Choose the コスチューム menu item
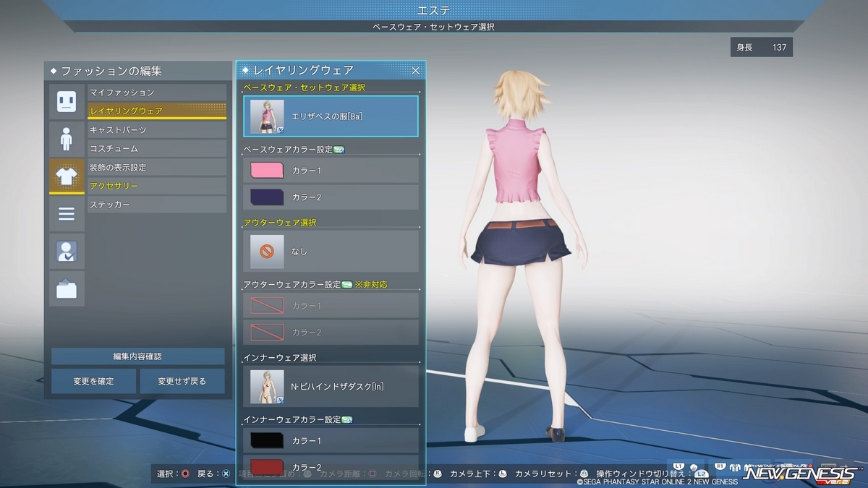The width and height of the screenshot is (868, 488). (x=157, y=149)
